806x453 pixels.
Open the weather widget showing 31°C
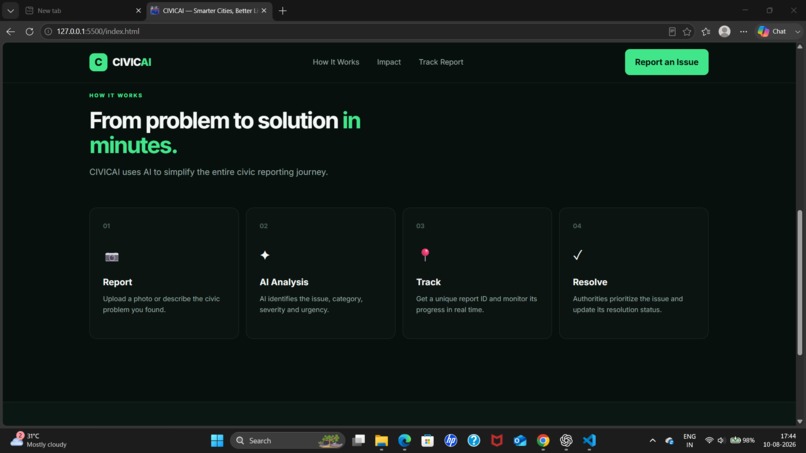39,440
